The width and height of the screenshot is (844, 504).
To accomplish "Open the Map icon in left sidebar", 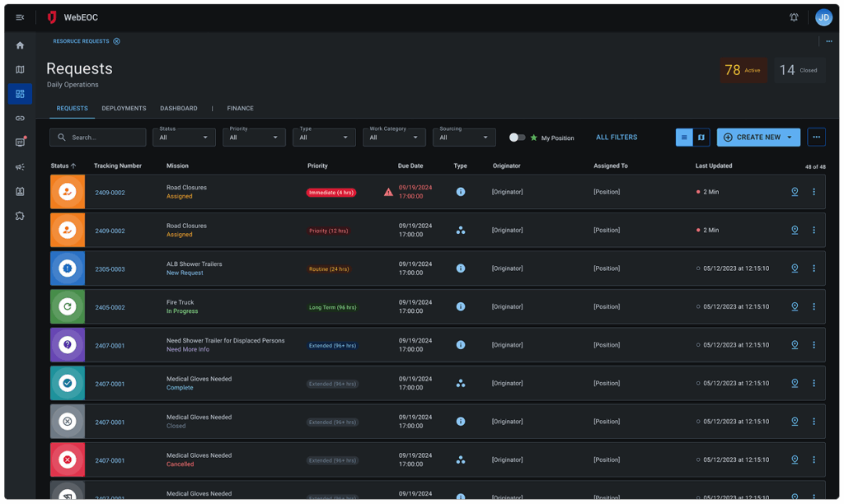I will (x=20, y=70).
